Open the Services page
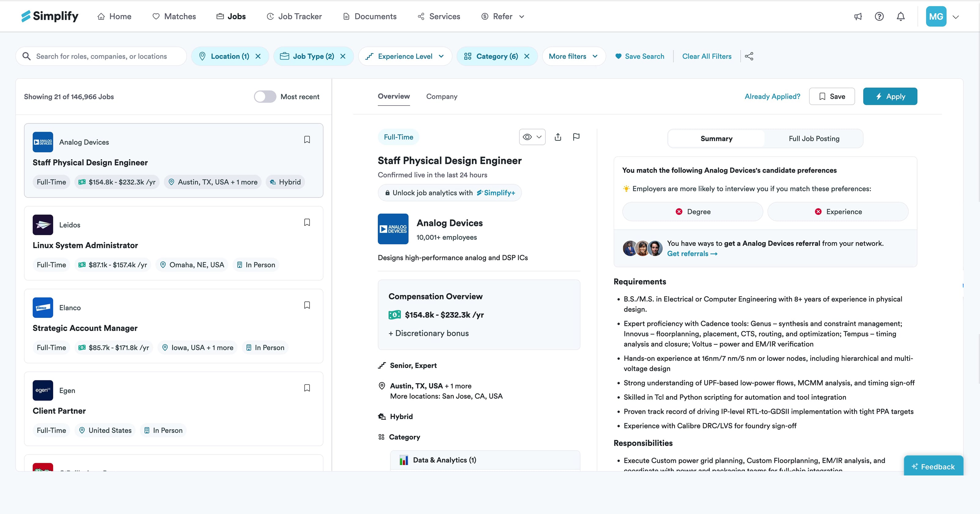This screenshot has height=514, width=980. [x=439, y=16]
